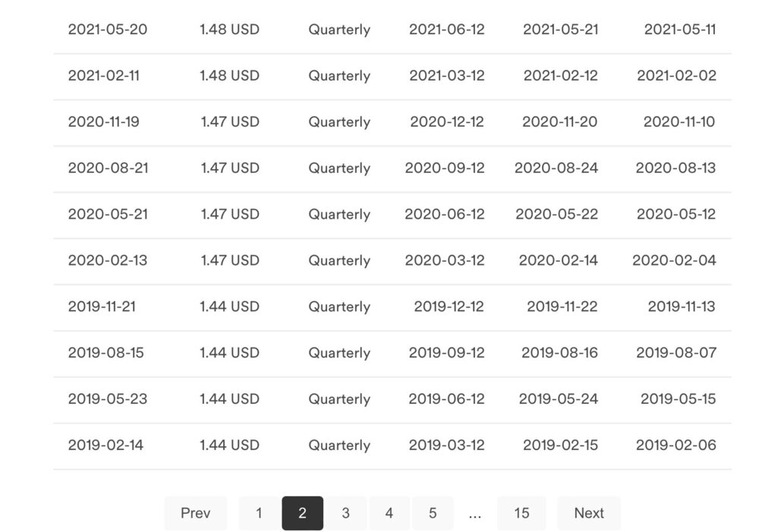Select the 1.47 USD amount for 2020-11-19

[230, 122]
